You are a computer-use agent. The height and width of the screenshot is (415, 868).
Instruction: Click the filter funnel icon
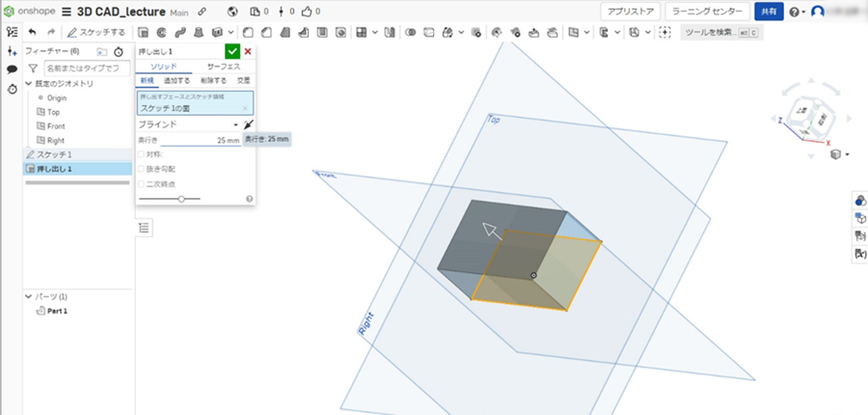(x=32, y=69)
